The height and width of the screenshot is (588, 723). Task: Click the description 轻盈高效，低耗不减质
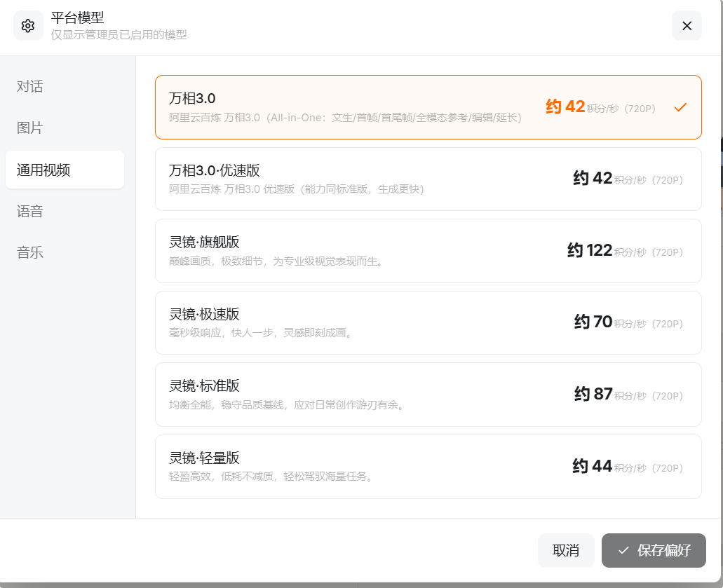pos(271,477)
